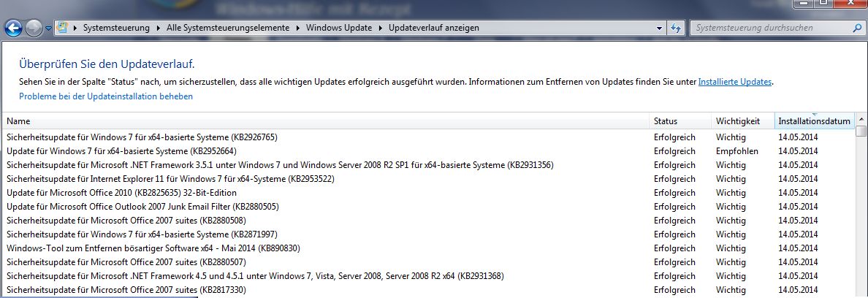Expand the arrow after Windows Update breadcrumb

(x=381, y=28)
